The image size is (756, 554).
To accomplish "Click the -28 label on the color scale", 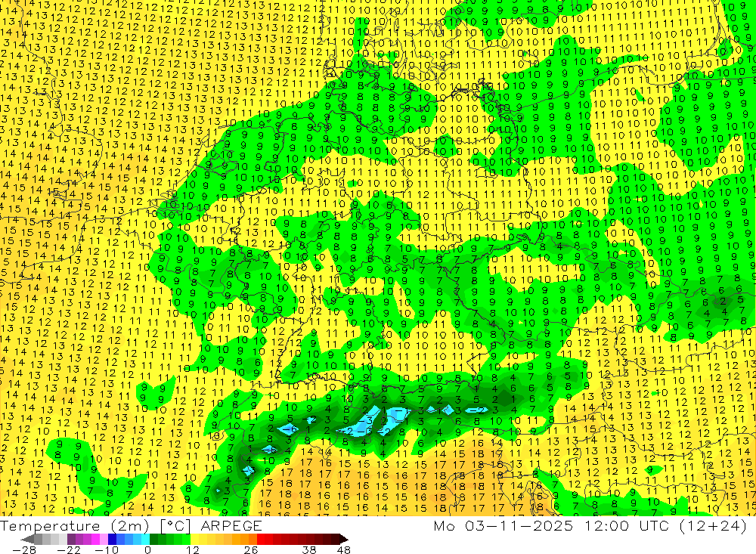I will pos(23,549).
